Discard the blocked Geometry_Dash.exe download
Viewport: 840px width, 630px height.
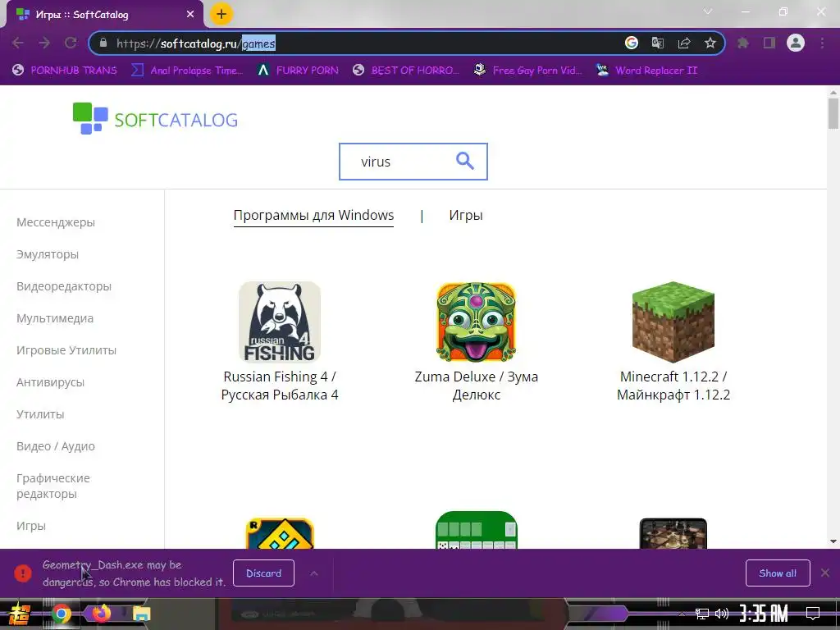click(x=263, y=573)
